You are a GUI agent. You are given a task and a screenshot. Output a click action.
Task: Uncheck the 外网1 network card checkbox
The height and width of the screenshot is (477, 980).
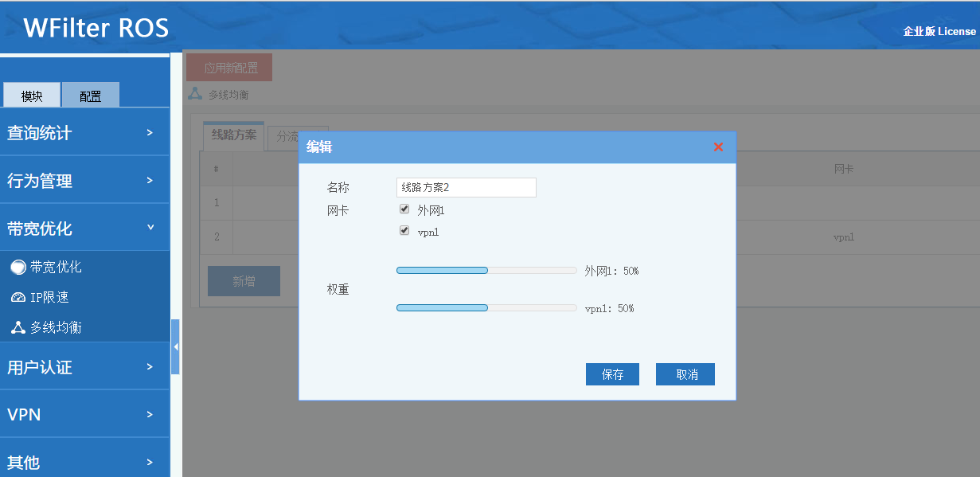pyautogui.click(x=404, y=209)
